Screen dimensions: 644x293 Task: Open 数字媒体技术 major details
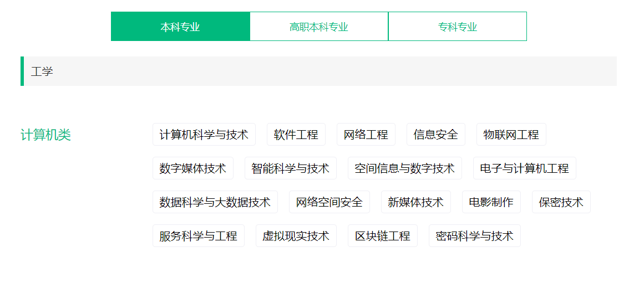[x=192, y=168]
